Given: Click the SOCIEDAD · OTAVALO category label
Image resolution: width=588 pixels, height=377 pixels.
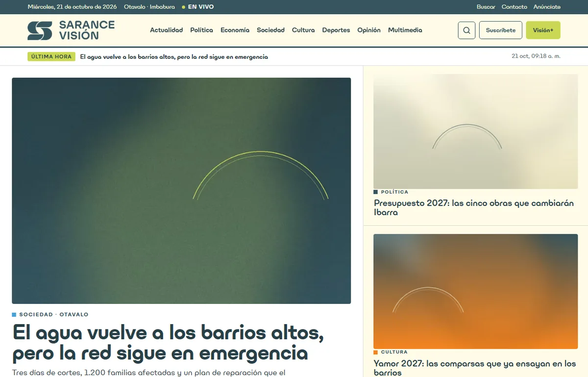Looking at the screenshot, I should [50, 315].
